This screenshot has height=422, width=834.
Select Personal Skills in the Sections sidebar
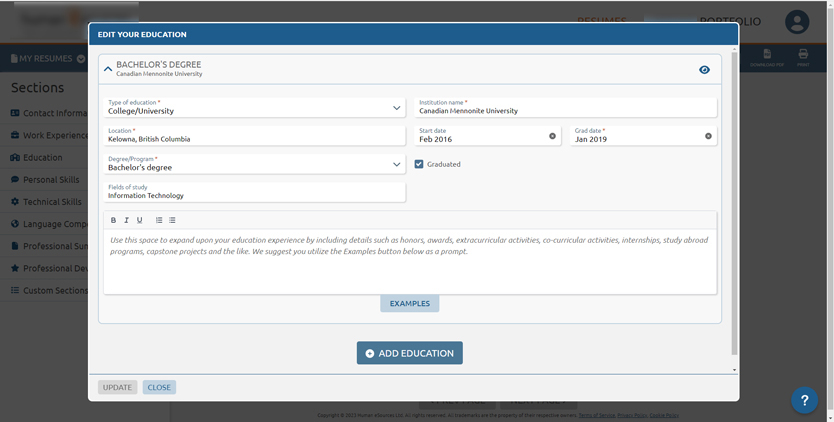pos(51,180)
